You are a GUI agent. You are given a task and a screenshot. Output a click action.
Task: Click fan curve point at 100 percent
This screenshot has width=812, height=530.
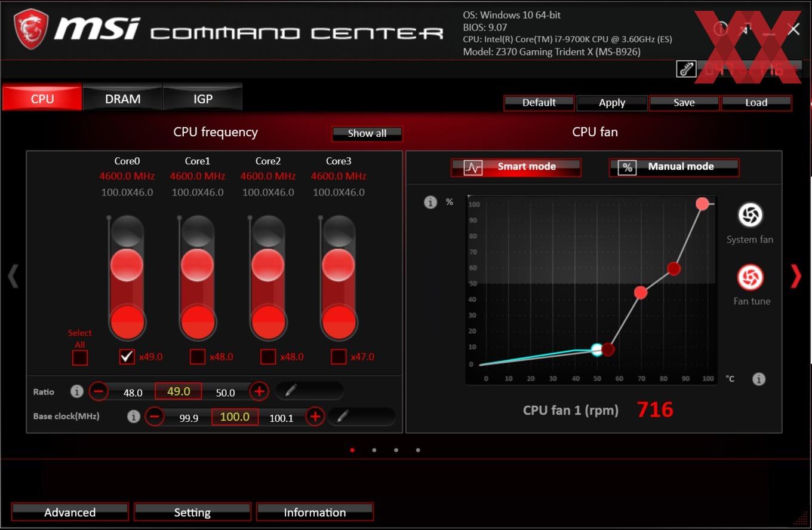[702, 204]
